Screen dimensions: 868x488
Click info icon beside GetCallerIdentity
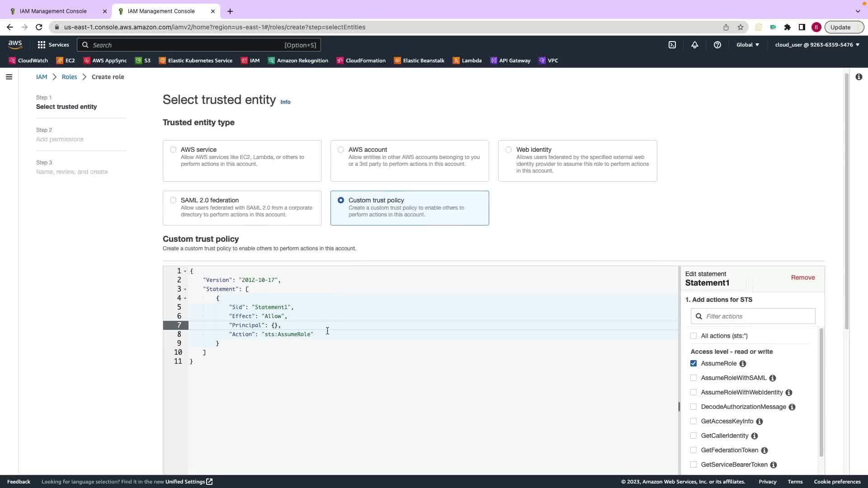755,436
